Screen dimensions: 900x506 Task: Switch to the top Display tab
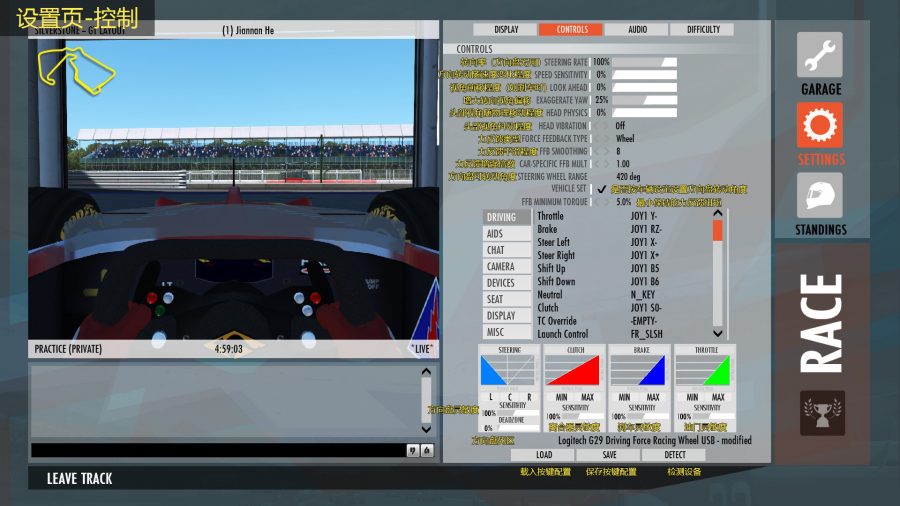(505, 29)
